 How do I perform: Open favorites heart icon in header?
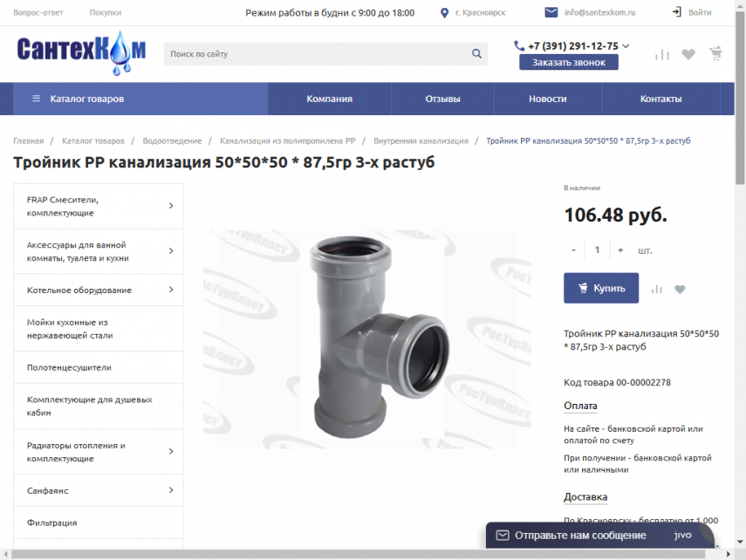click(688, 54)
